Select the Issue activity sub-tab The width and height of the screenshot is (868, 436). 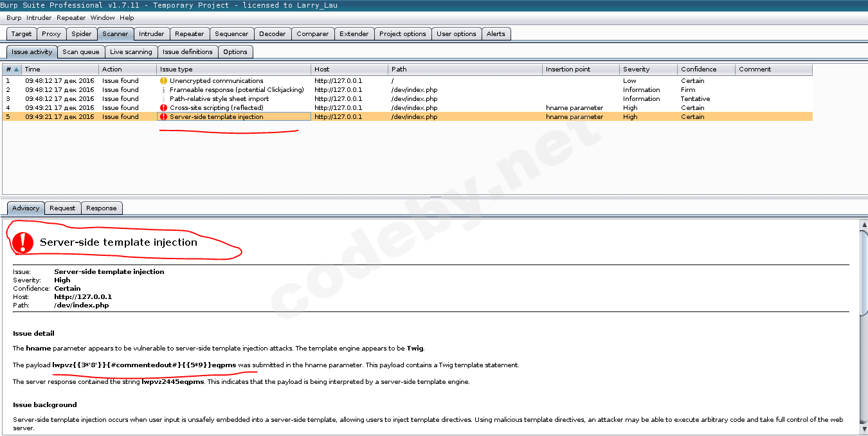pyautogui.click(x=32, y=51)
